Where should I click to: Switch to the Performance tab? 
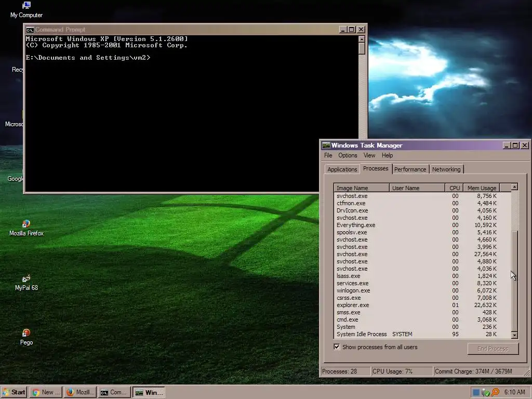[x=410, y=169]
